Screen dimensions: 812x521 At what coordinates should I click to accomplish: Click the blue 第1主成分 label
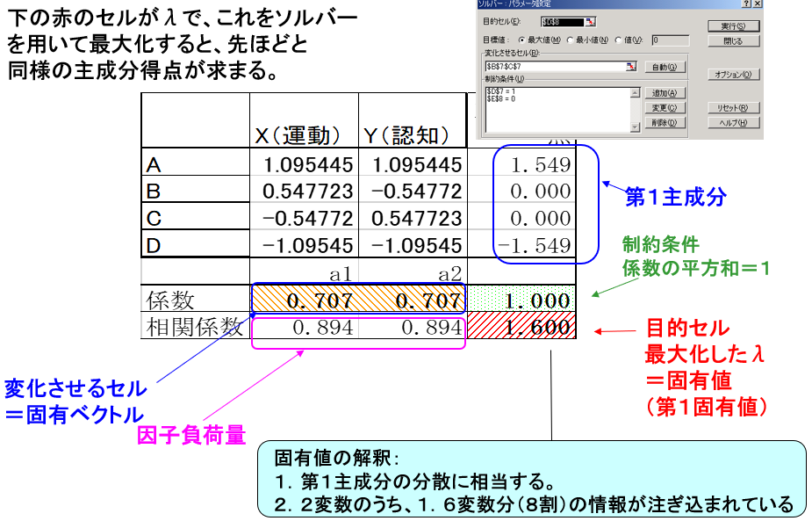(675, 197)
